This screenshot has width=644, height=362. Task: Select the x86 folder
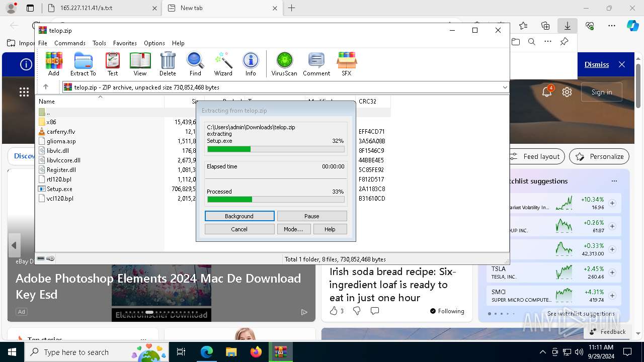click(x=51, y=122)
